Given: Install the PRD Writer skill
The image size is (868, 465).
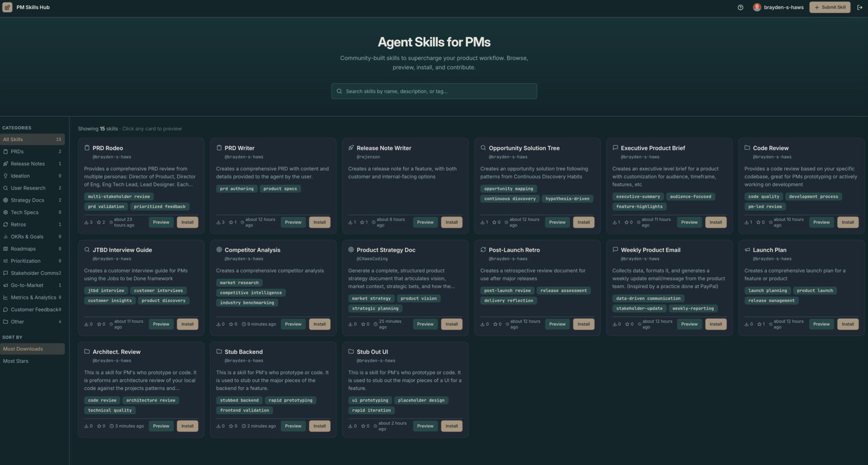Looking at the screenshot, I should (x=320, y=222).
